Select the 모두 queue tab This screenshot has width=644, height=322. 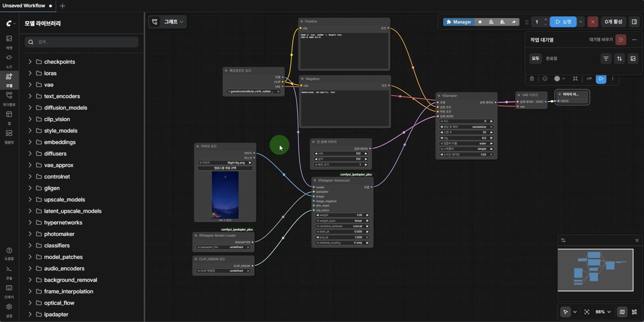535,58
